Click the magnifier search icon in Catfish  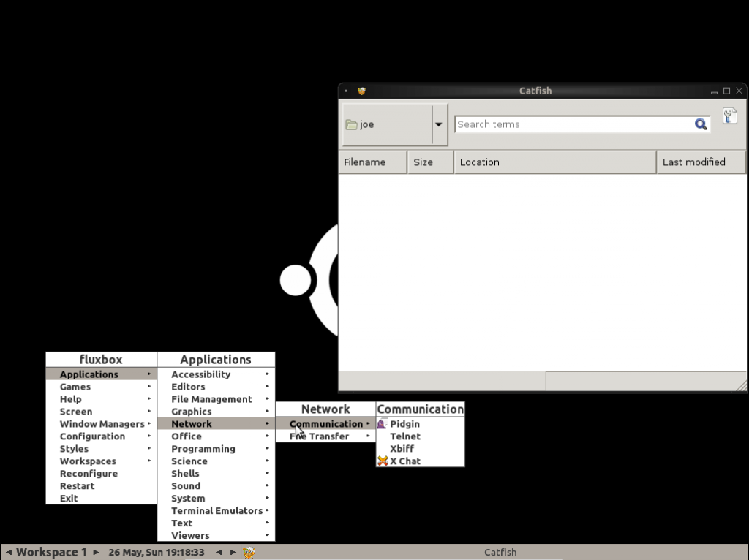700,124
